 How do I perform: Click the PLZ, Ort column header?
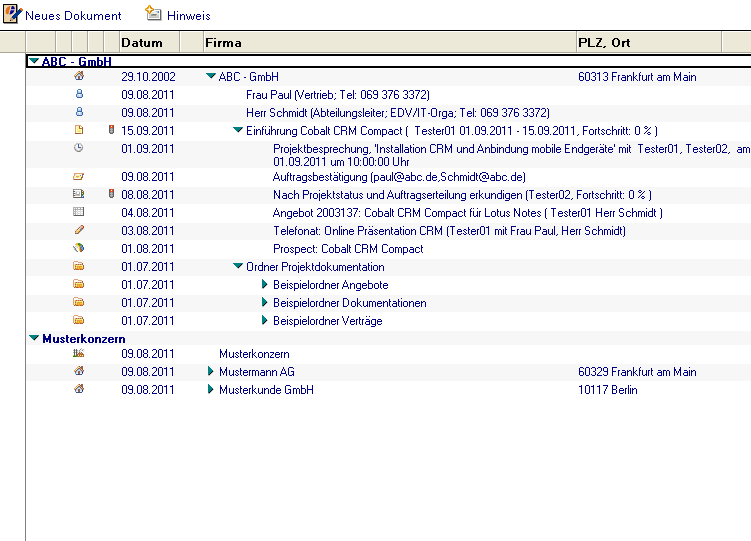(x=604, y=43)
